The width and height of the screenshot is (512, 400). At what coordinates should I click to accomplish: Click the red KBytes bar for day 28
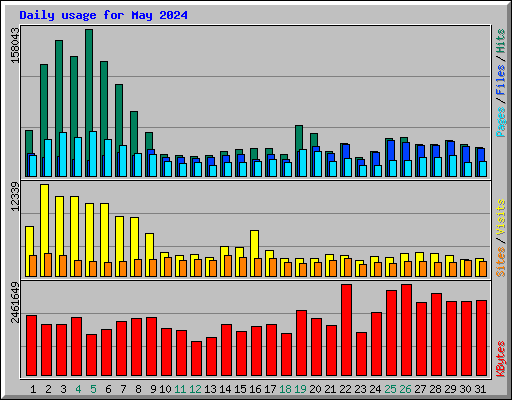[436, 335]
